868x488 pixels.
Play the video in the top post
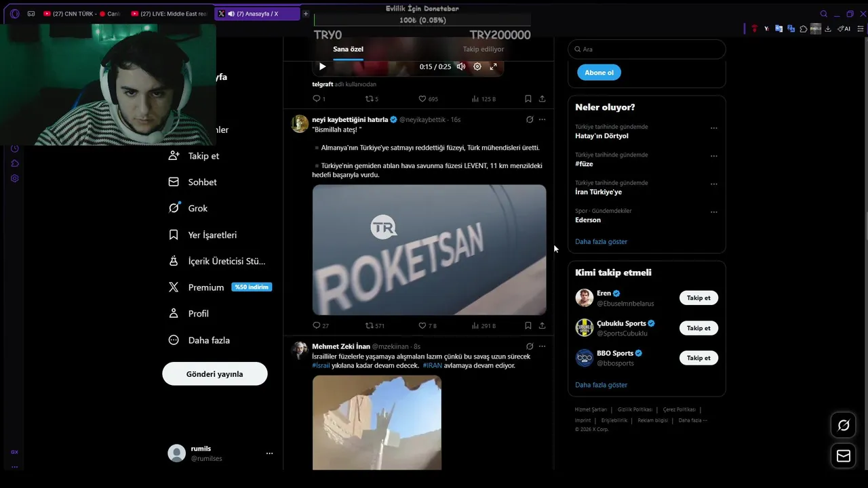pyautogui.click(x=322, y=66)
